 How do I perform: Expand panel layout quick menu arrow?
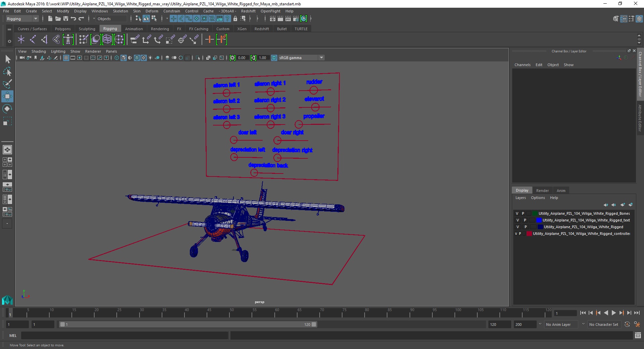pos(7,223)
